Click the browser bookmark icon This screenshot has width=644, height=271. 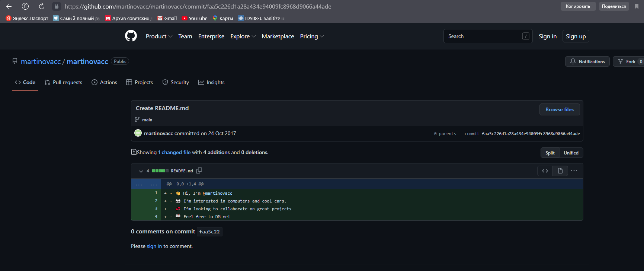coord(637,6)
